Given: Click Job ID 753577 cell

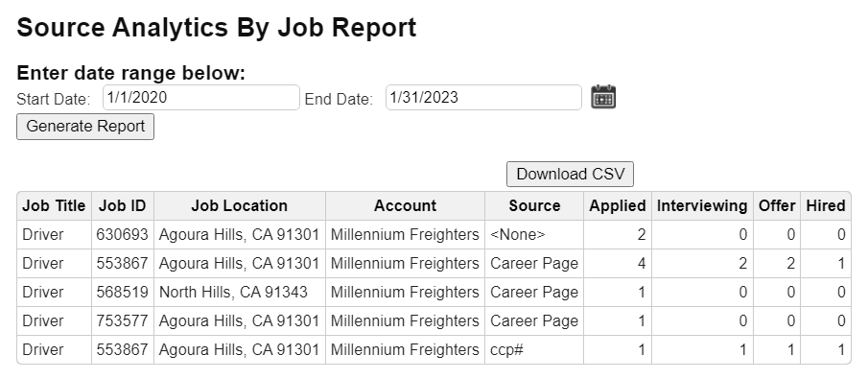Looking at the screenshot, I should [x=123, y=321].
